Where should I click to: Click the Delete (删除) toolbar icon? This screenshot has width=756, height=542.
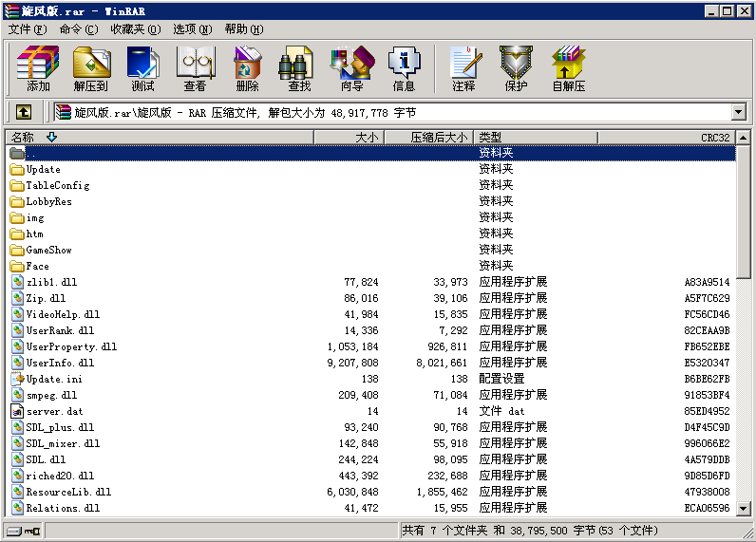point(247,68)
